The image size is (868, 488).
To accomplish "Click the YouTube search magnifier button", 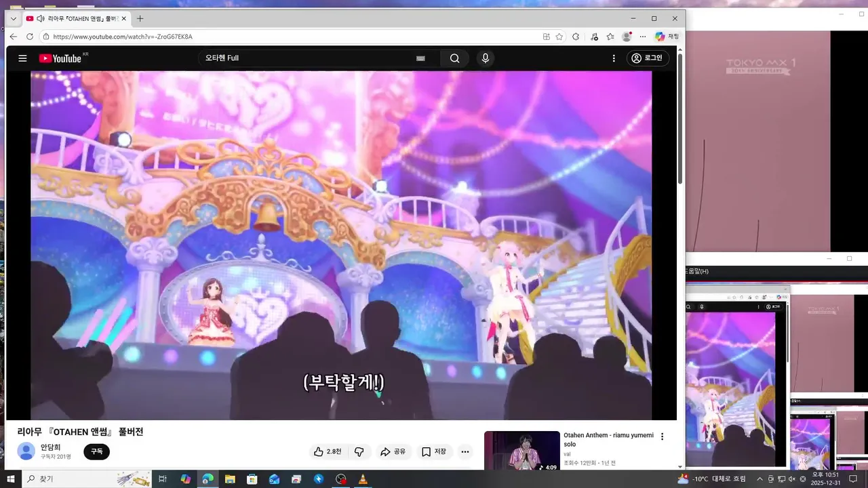I will click(454, 58).
